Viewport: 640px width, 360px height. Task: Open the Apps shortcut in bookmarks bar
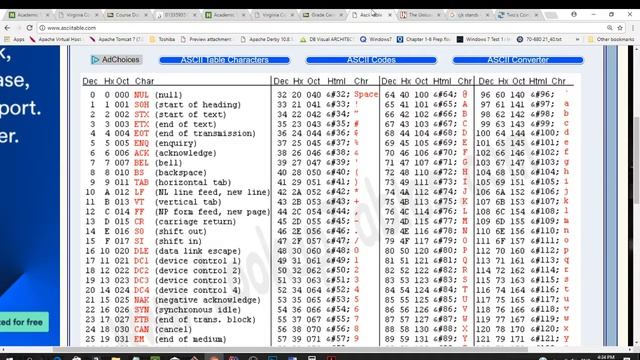click(14, 39)
